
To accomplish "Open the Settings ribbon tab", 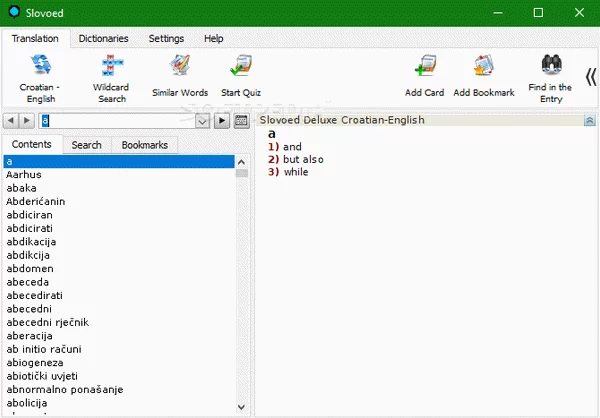I will tap(166, 38).
